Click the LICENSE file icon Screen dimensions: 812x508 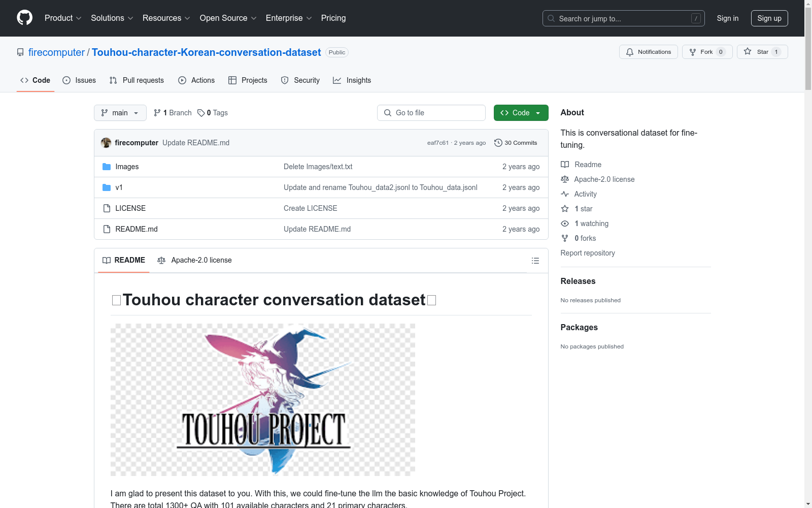107,208
